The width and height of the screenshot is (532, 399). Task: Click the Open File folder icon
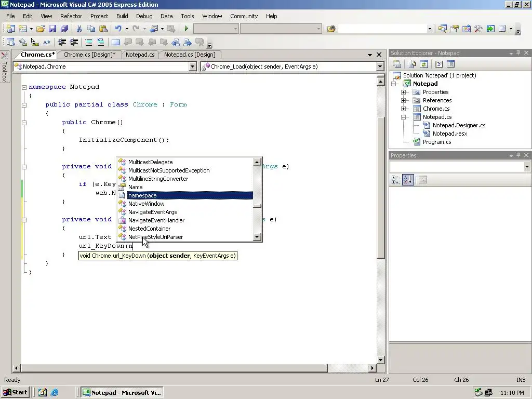(41, 29)
